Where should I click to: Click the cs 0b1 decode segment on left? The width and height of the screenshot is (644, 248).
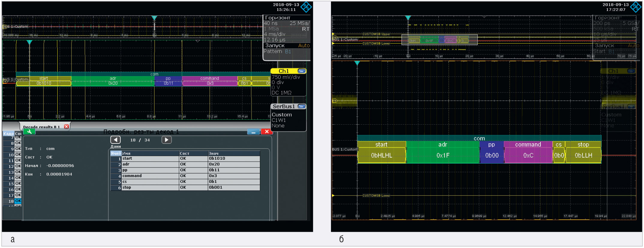(244, 81)
